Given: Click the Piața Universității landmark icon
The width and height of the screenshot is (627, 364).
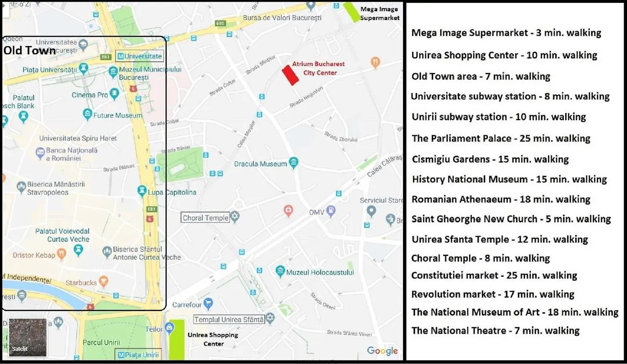Looking at the screenshot, I should (83, 68).
